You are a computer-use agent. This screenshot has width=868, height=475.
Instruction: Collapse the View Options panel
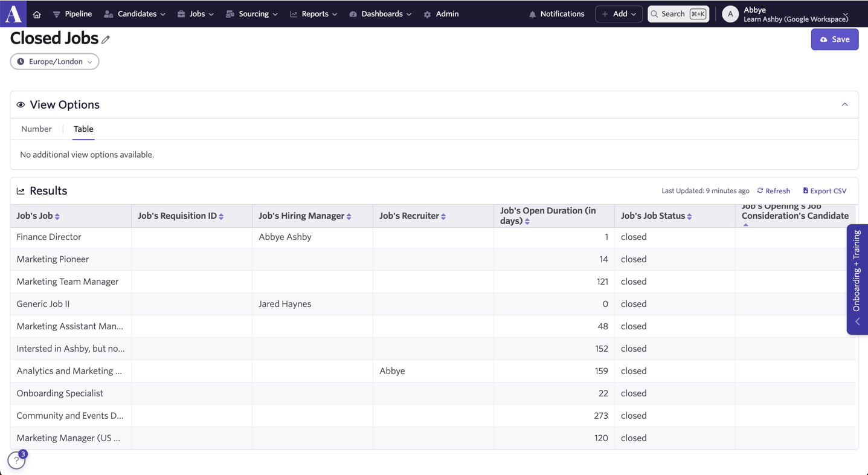coord(844,105)
